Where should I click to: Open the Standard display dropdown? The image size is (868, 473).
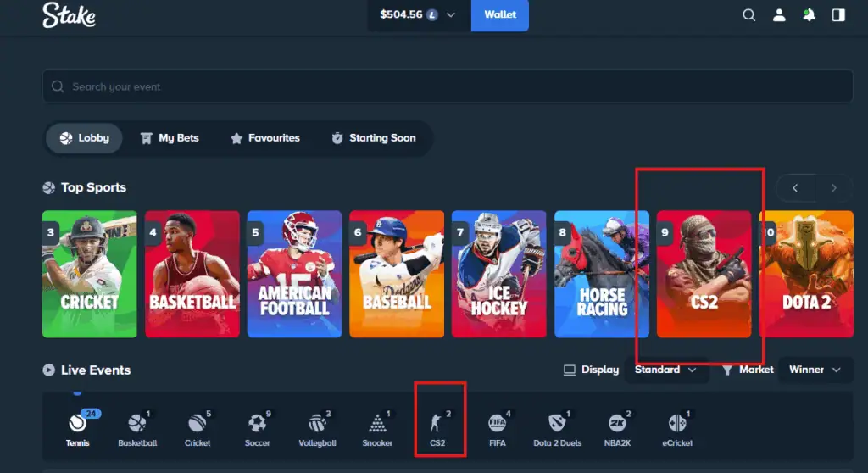tap(666, 370)
